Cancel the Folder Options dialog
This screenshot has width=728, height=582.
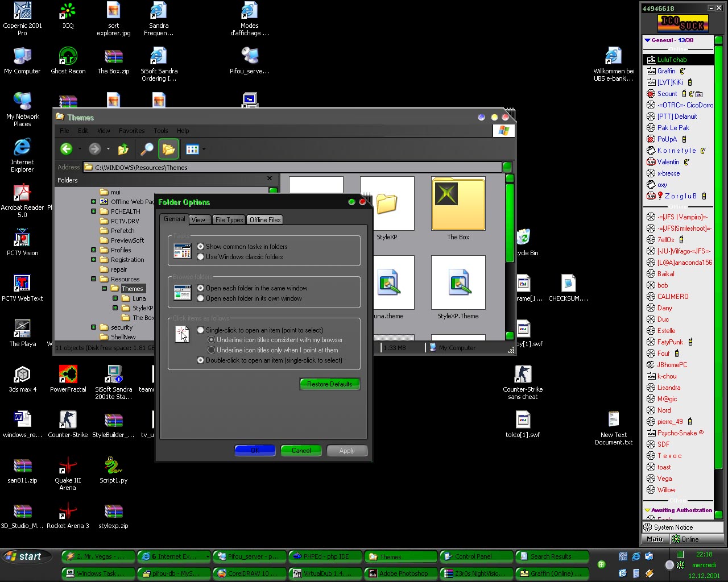pyautogui.click(x=301, y=451)
